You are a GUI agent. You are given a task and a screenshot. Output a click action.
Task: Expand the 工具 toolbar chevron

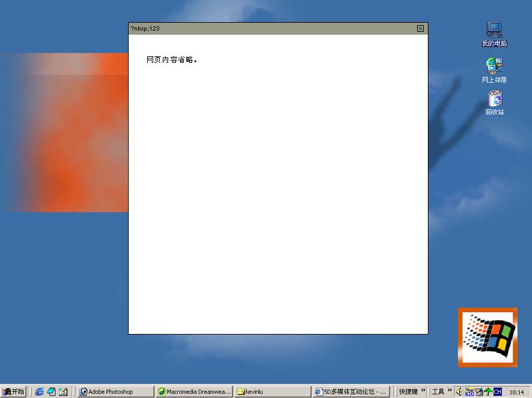(449, 391)
